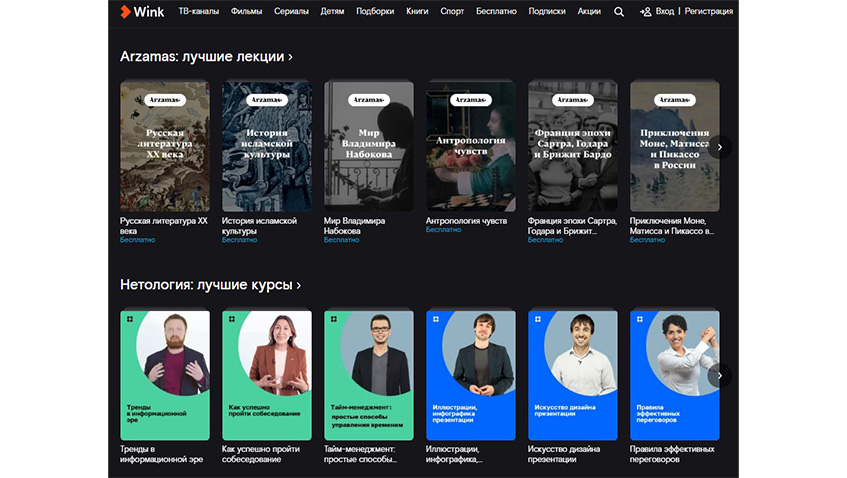The image size is (847, 478).
Task: Click the Wink logo
Action: 142,11
